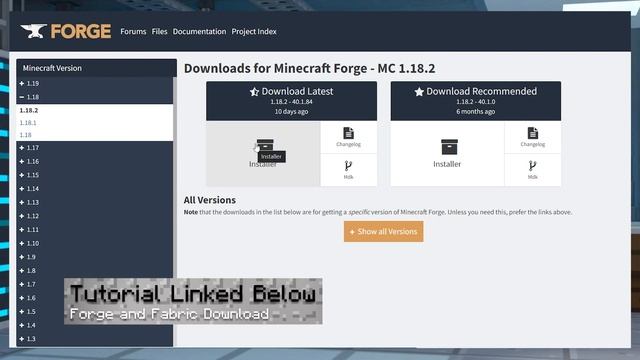Click the '1.18.2 - 40.1.84' version text
The height and width of the screenshot is (360, 640).
[x=291, y=102]
